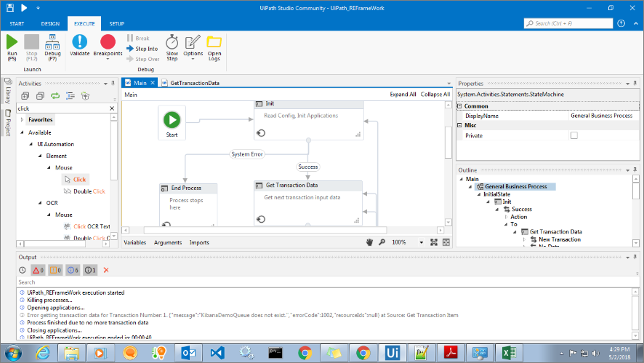Click Expand All in the designer
This screenshot has width=644, height=363.
pos(403,95)
